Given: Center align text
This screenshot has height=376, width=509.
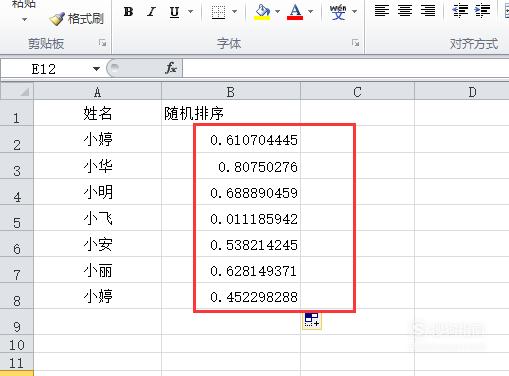Looking at the screenshot, I should 405,11.
